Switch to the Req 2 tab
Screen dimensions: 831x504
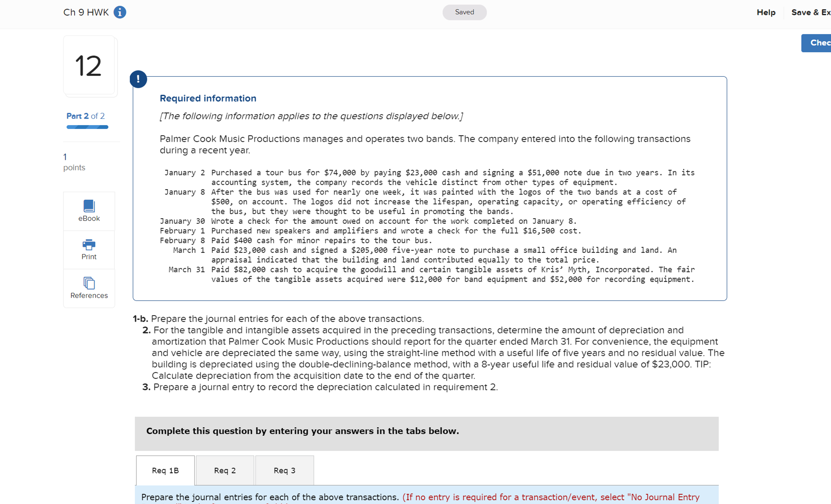(225, 470)
